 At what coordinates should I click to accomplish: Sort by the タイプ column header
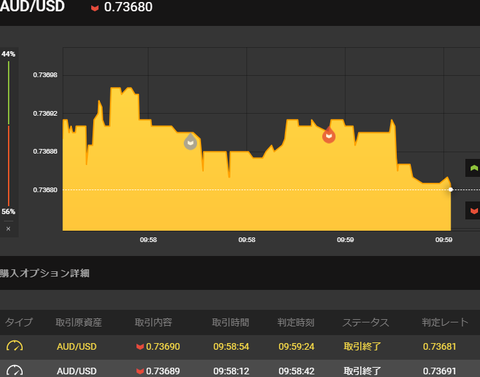click(x=19, y=322)
